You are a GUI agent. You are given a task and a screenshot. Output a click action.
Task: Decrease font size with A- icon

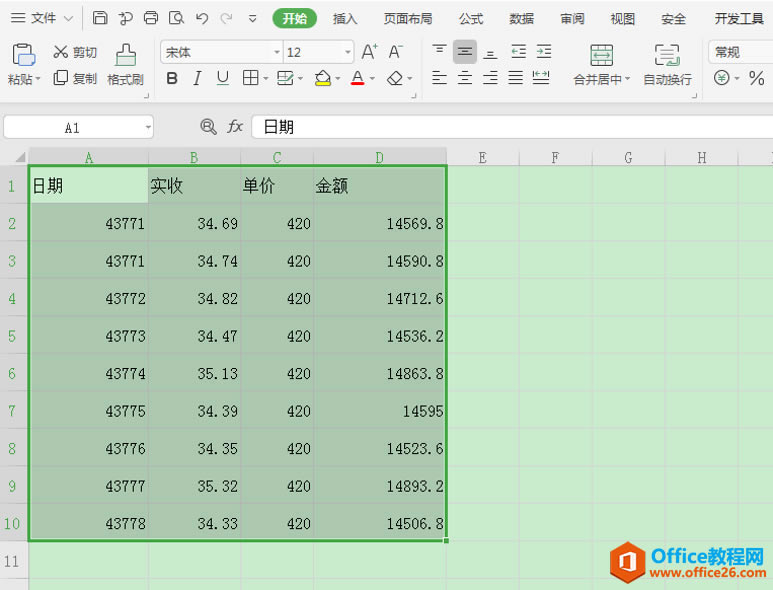(x=395, y=52)
